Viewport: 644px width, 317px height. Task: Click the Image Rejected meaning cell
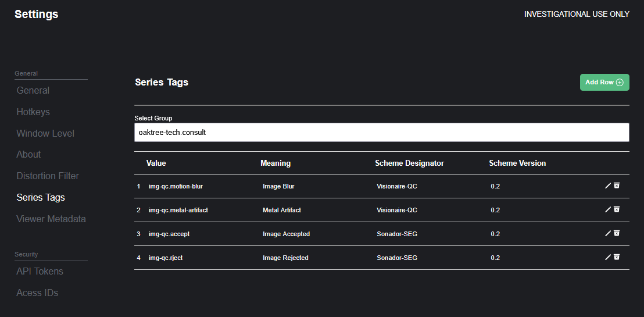pos(285,258)
